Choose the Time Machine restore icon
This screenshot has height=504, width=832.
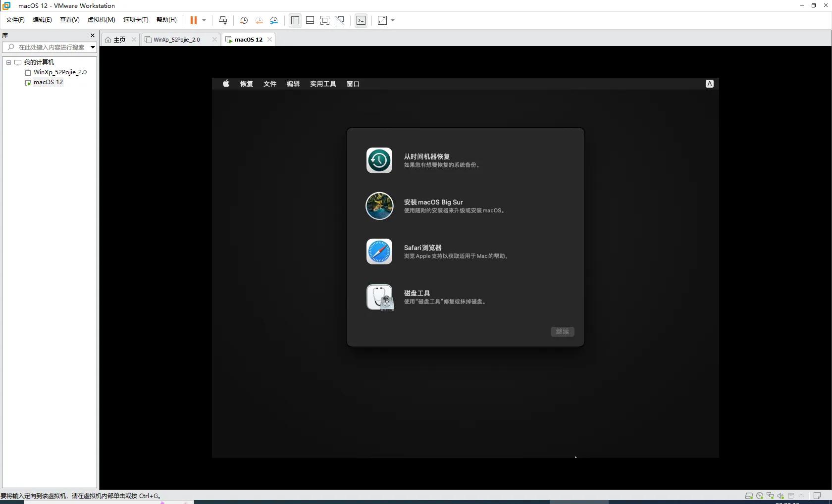379,160
